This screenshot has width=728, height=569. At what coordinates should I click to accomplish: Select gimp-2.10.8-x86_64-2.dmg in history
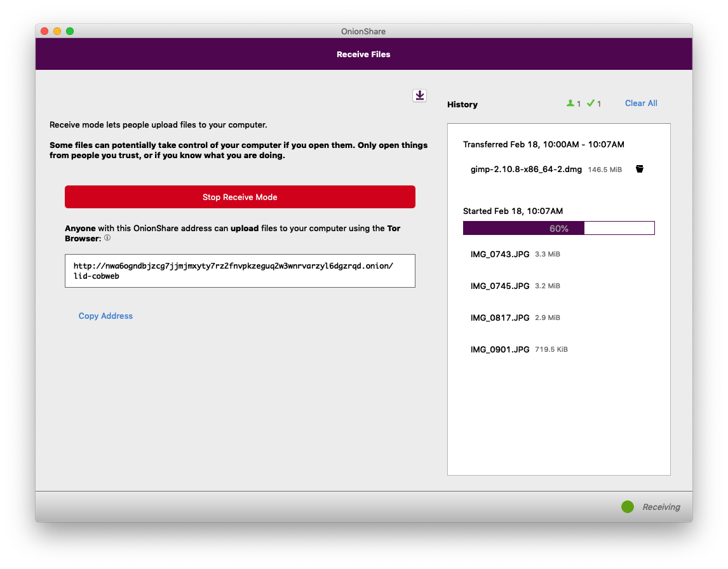coord(526,170)
